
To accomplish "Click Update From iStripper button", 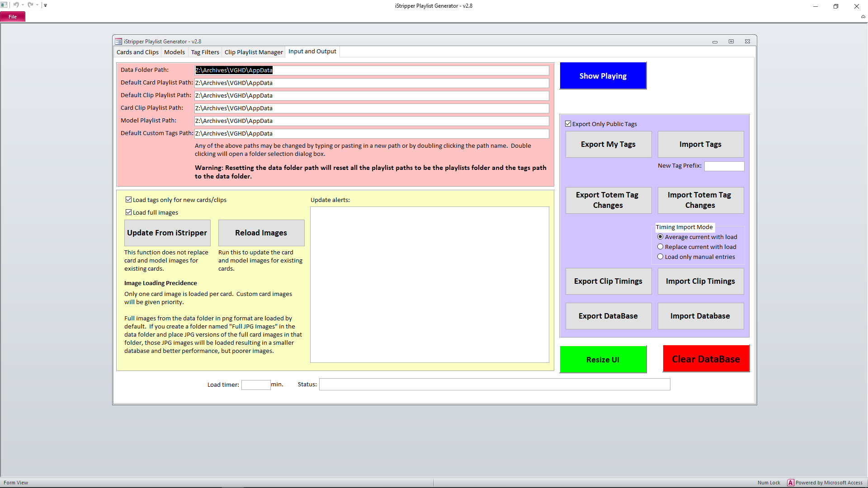I will click(167, 233).
